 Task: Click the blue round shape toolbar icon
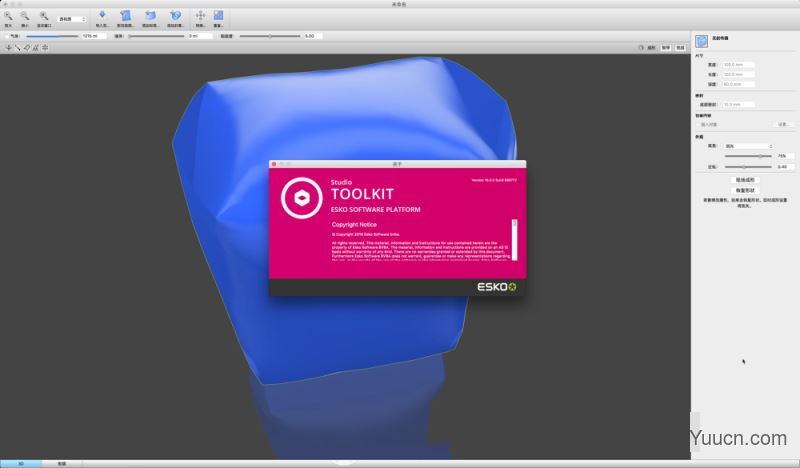pyautogui.click(x=176, y=15)
